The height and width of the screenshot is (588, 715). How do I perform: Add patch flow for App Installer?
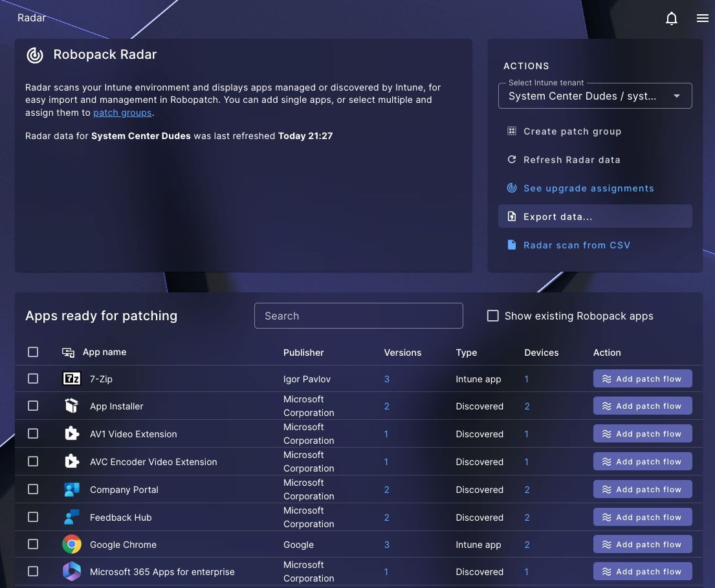point(642,406)
